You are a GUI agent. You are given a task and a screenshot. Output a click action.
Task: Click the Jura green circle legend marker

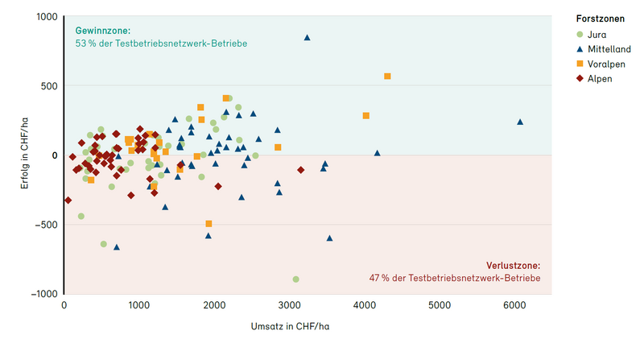[581, 35]
